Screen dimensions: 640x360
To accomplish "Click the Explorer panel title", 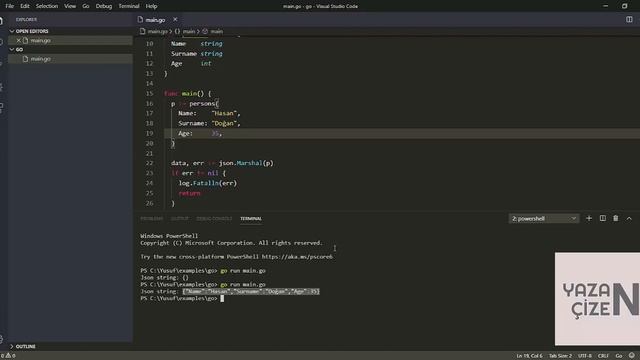I will click(26, 20).
